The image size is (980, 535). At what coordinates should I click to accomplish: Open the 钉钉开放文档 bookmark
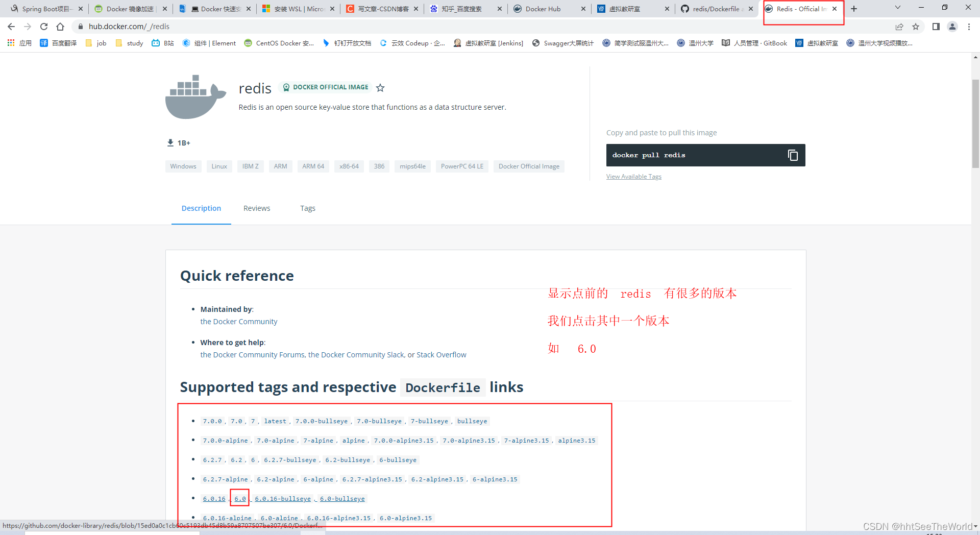tap(347, 43)
